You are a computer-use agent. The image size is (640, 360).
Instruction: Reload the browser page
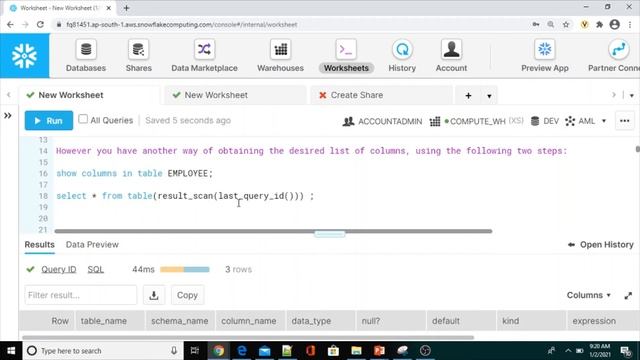[40, 24]
